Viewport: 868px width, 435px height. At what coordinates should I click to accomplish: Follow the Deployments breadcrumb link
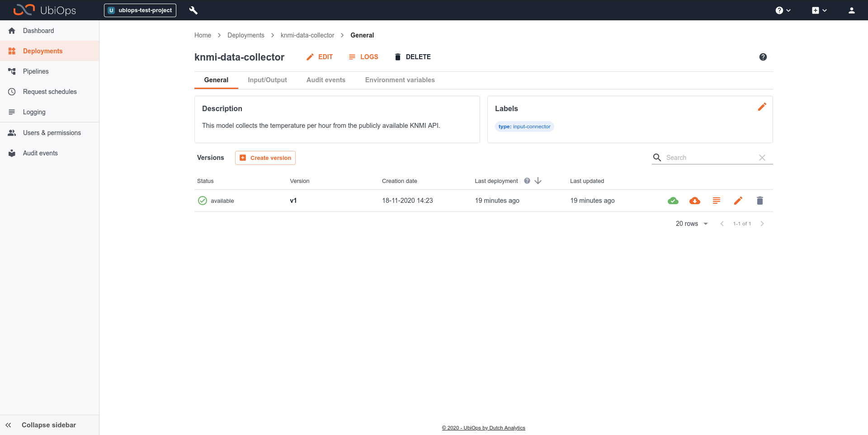click(246, 35)
